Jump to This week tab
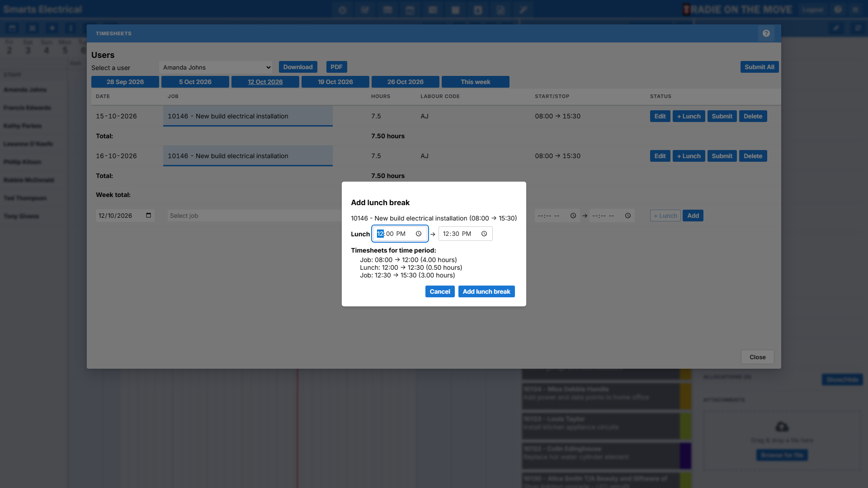 pyautogui.click(x=476, y=82)
